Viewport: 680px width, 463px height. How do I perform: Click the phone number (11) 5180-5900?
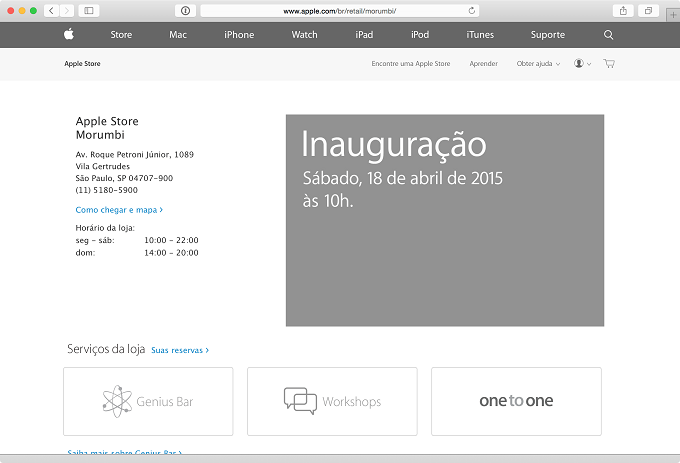tap(107, 190)
